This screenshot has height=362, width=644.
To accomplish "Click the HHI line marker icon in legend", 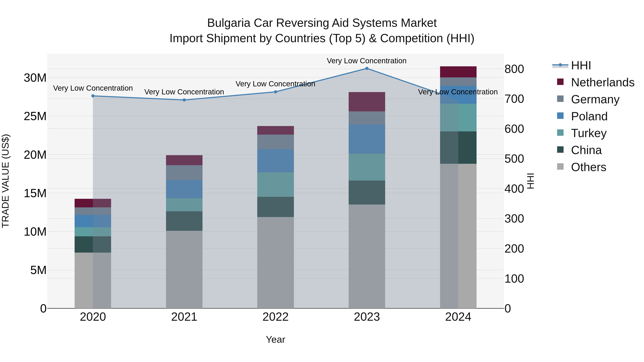I will click(x=560, y=65).
